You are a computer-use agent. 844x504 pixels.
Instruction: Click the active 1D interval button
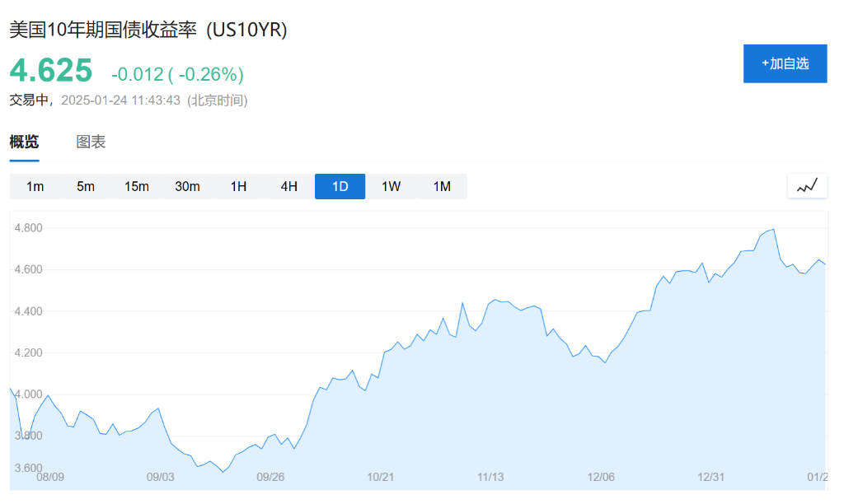(x=340, y=186)
